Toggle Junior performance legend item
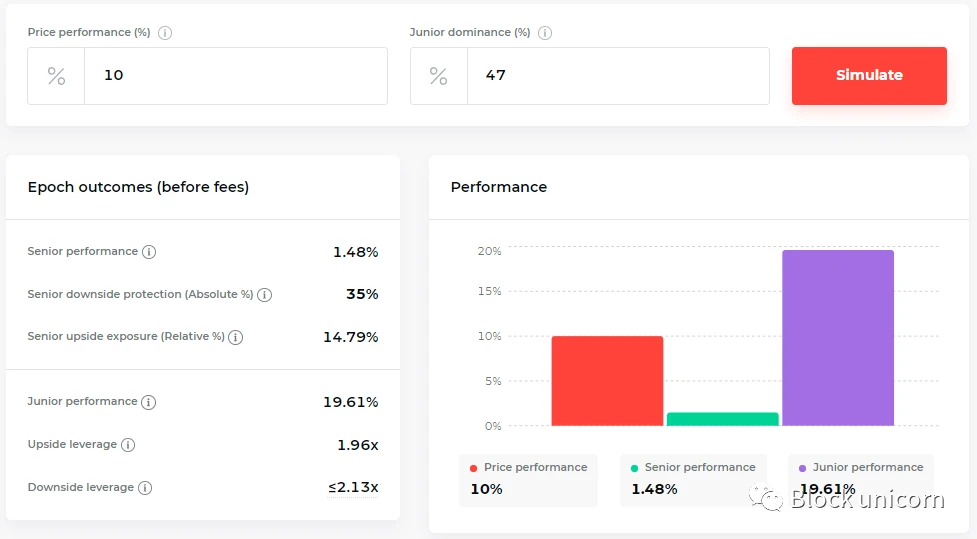Screen dimensions: 977x539 coord(860,468)
